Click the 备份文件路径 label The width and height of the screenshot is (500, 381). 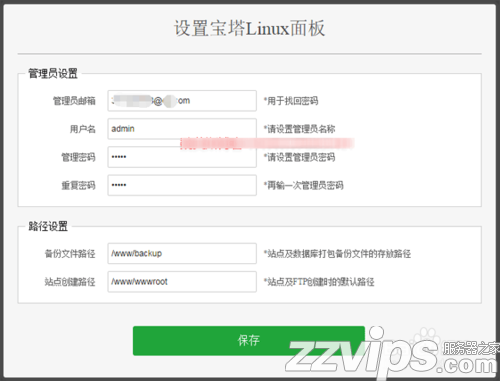pyautogui.click(x=70, y=254)
